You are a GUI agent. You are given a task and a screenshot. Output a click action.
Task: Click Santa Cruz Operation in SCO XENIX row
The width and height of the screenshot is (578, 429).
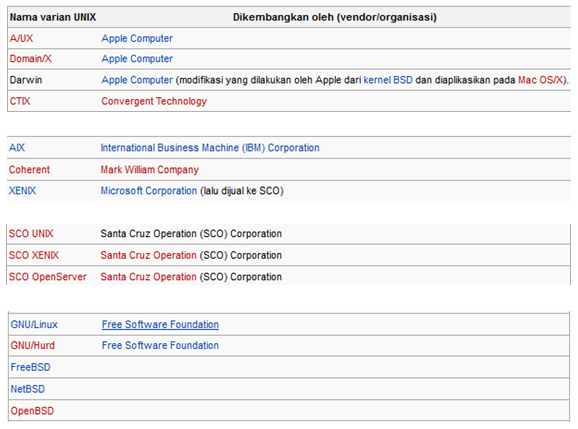tap(149, 255)
